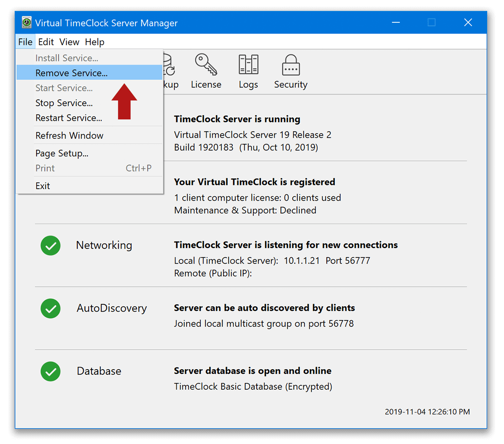Open the View menu
The image size is (504, 444).
coord(69,42)
